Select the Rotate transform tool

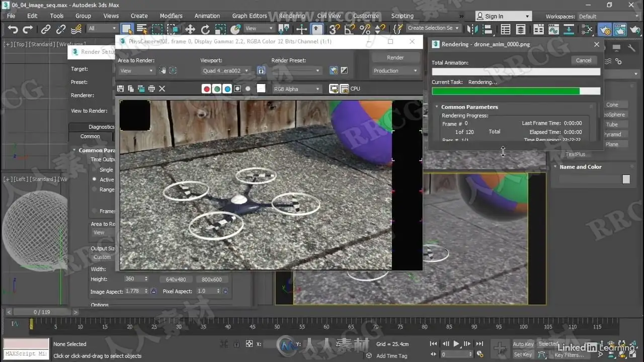click(205, 29)
